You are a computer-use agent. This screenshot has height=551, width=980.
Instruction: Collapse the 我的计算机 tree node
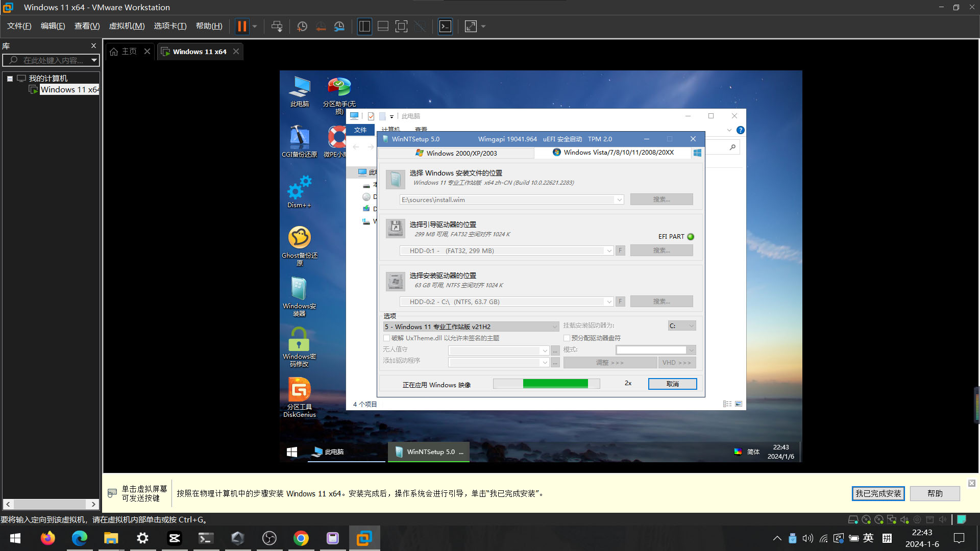click(x=10, y=79)
